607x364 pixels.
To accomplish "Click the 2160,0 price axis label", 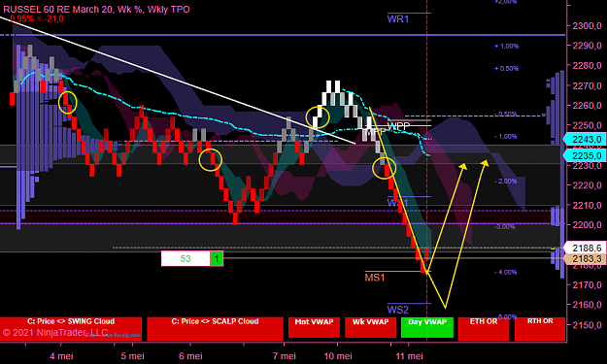I will point(587,305).
